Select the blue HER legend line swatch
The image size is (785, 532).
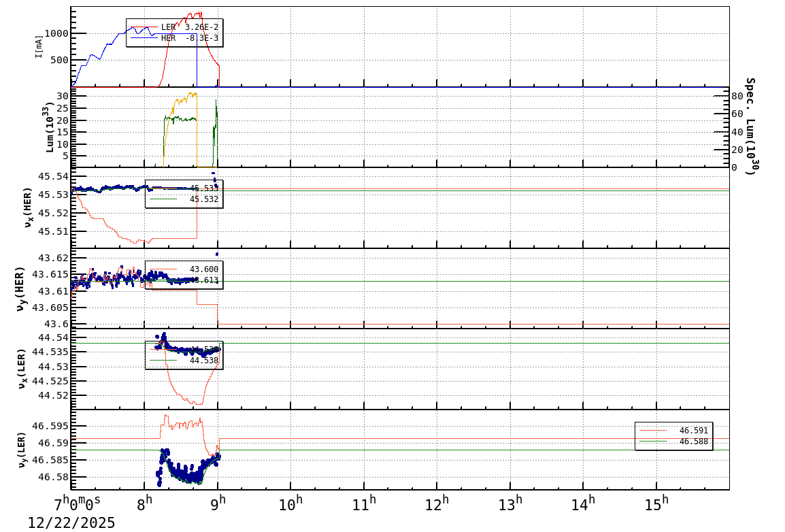[x=144, y=37]
